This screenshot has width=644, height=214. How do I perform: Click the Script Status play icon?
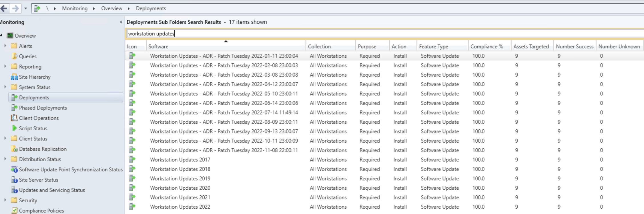[x=14, y=128]
